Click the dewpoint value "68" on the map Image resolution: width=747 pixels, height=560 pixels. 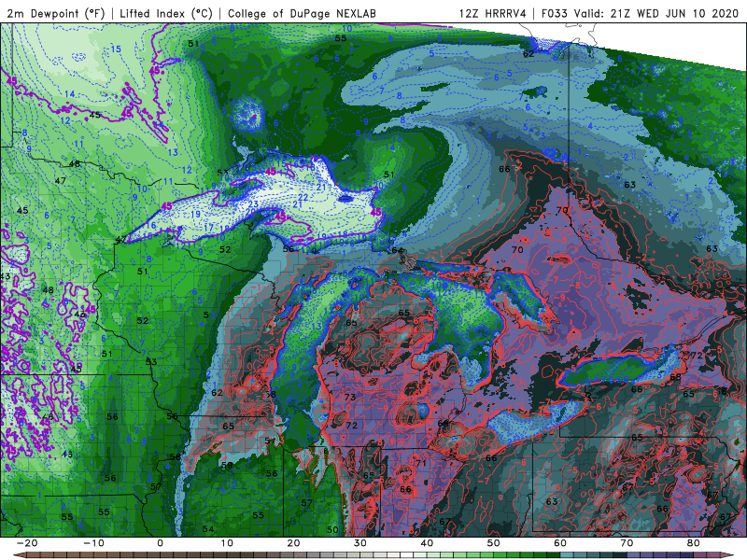pos(675,377)
